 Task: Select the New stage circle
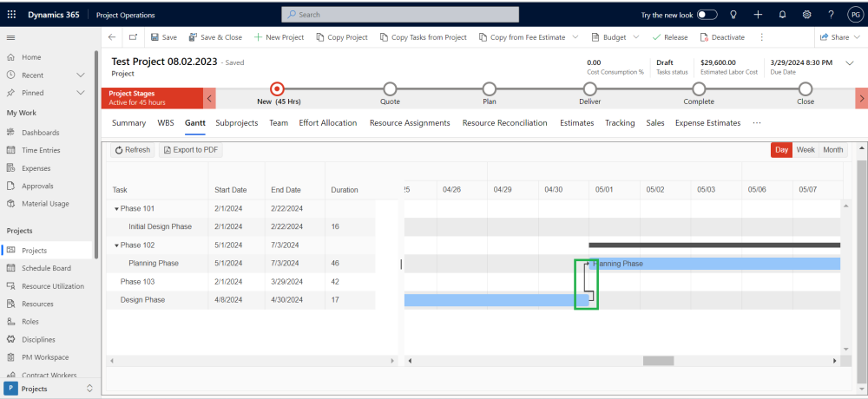point(278,88)
